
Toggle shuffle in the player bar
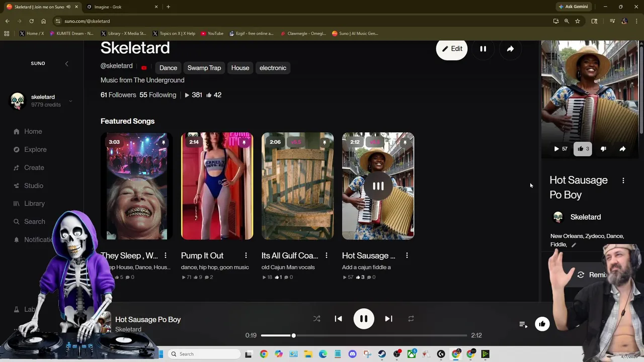(316, 319)
